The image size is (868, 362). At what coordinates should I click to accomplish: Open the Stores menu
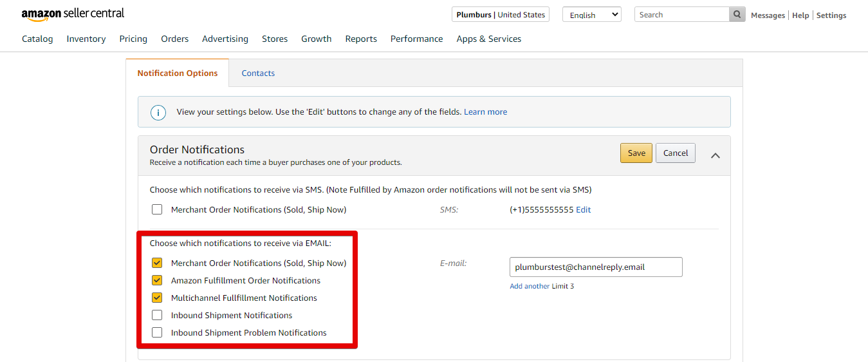point(275,39)
